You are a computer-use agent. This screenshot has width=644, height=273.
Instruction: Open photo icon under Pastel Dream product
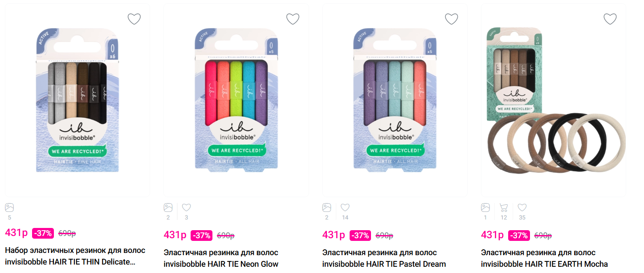coord(326,207)
